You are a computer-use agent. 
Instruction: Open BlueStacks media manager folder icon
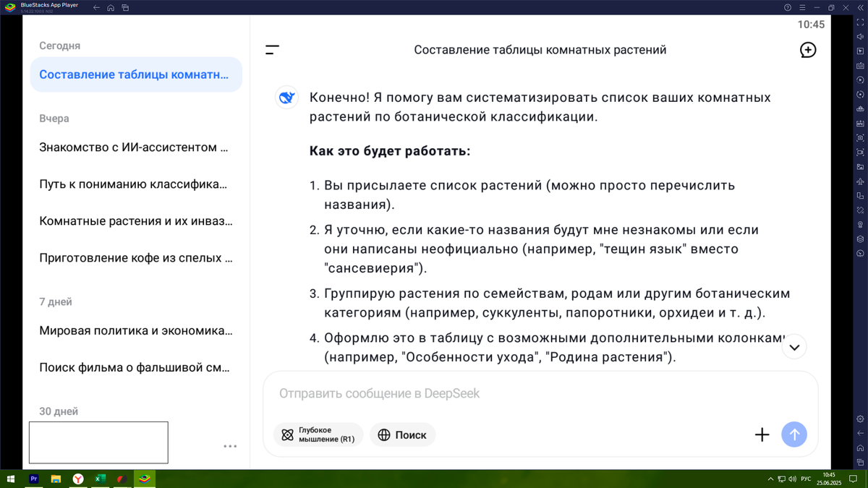click(x=860, y=166)
